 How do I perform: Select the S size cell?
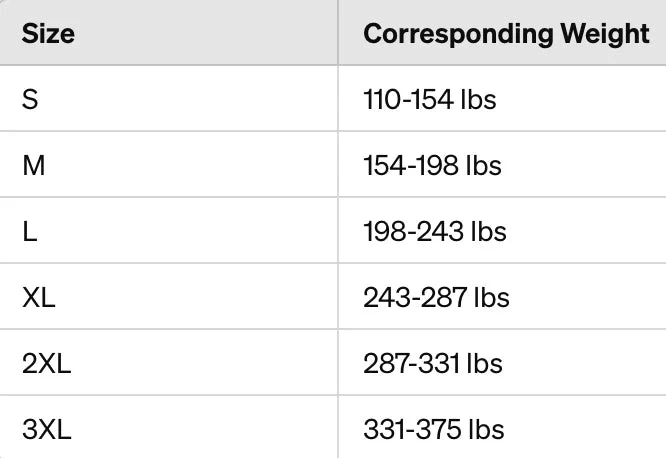pos(169,99)
